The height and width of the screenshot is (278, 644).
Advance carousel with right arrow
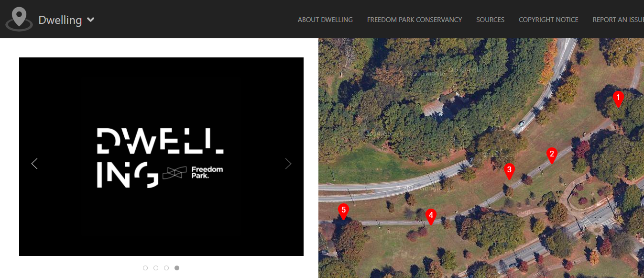[x=288, y=164]
